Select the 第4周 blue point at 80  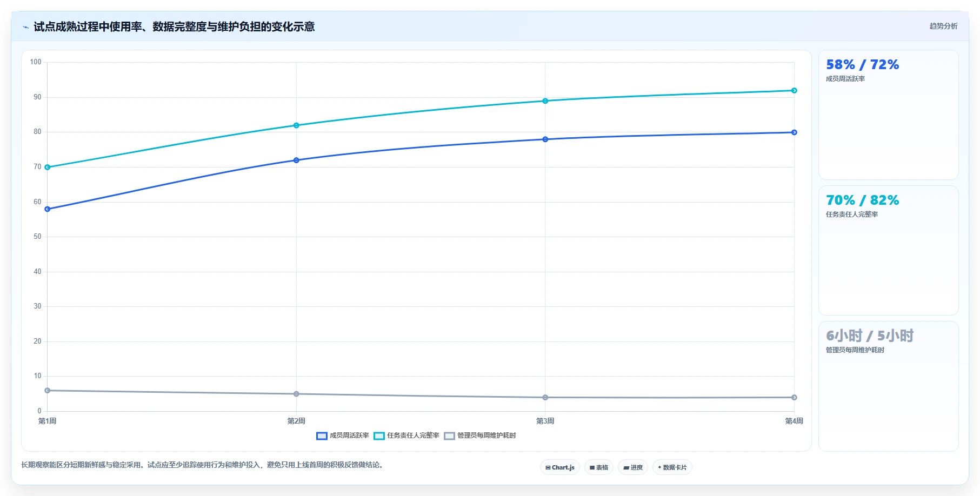pos(794,132)
